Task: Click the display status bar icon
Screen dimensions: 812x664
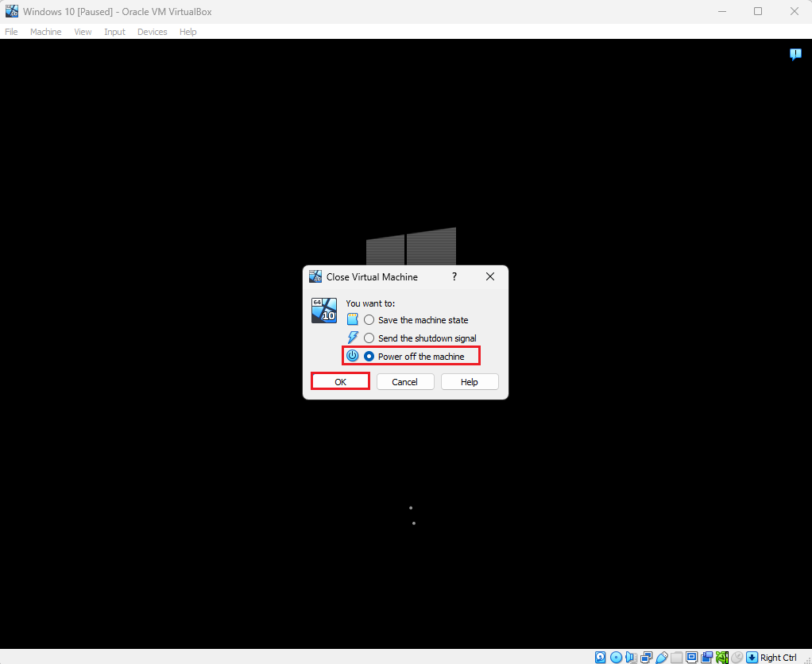Action: [x=691, y=658]
